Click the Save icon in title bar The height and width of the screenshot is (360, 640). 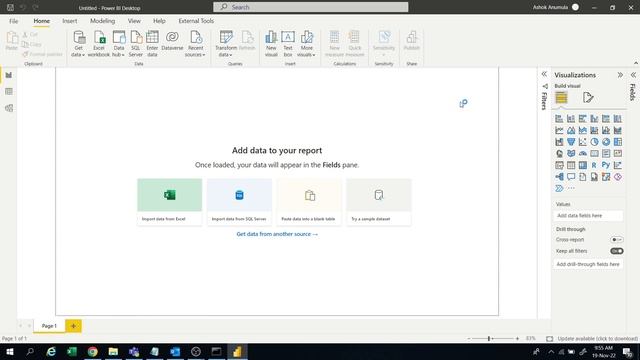[x=10, y=7]
